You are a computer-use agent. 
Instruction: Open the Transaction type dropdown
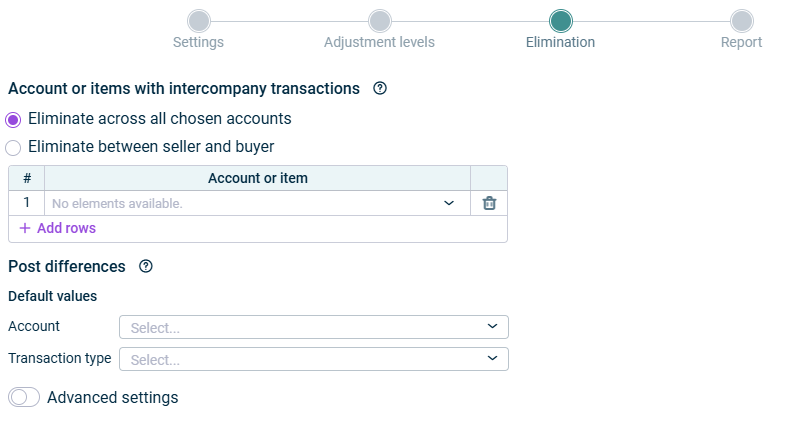coord(314,359)
